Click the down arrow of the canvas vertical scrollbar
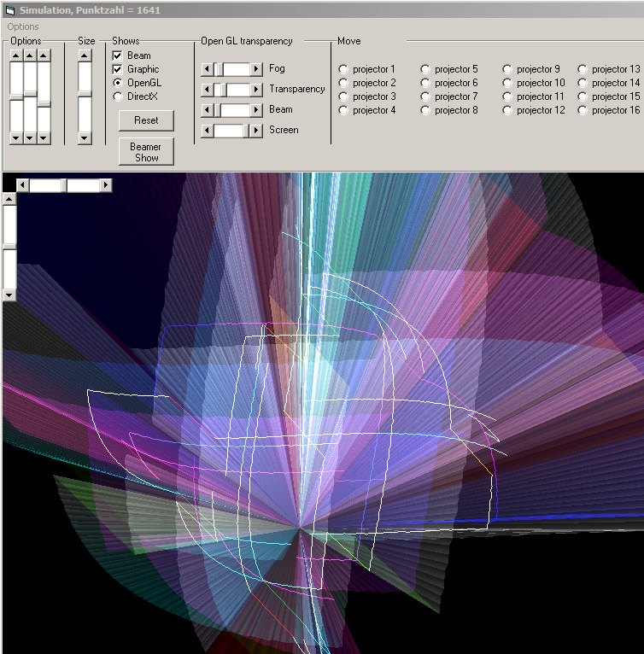 click(9, 295)
